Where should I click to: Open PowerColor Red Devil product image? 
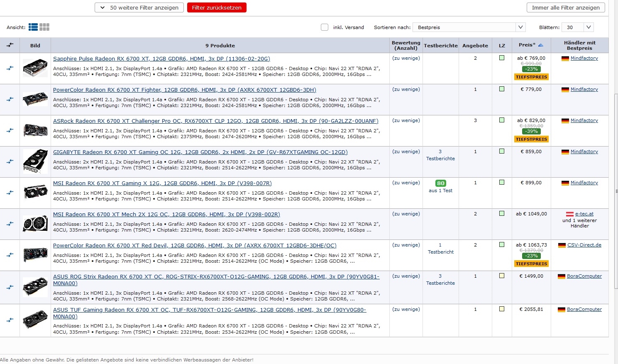tap(35, 255)
